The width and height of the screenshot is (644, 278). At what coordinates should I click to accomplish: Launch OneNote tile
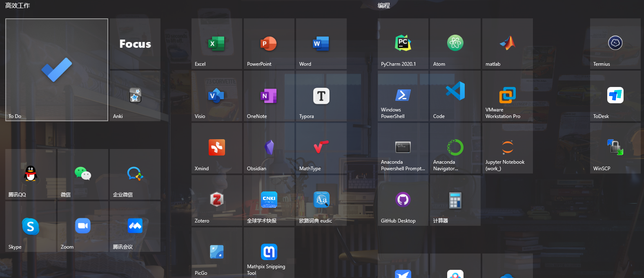[269, 96]
